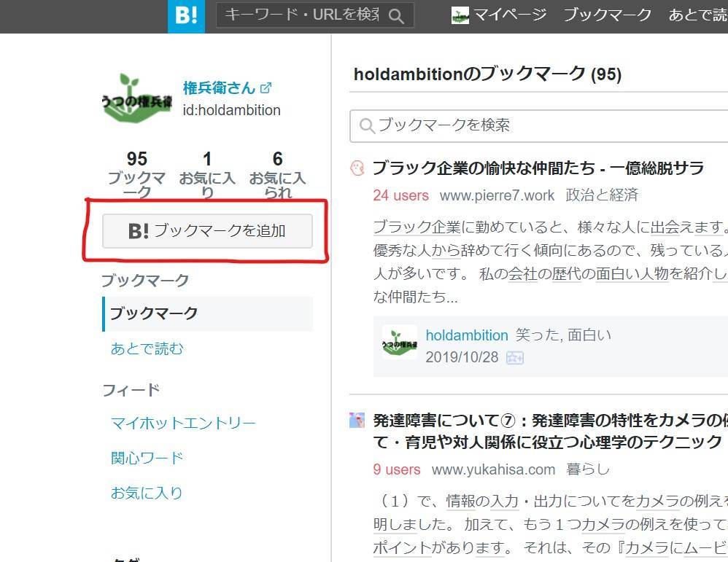Click the favicon next to ブラック企業の愉快な仲間たち
The height and width of the screenshot is (562, 728).
357,168
